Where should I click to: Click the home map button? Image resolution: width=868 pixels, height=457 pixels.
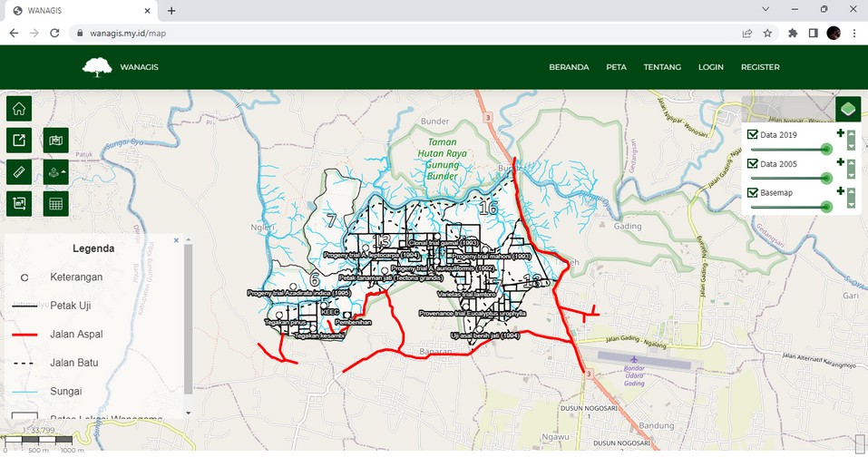pos(19,109)
